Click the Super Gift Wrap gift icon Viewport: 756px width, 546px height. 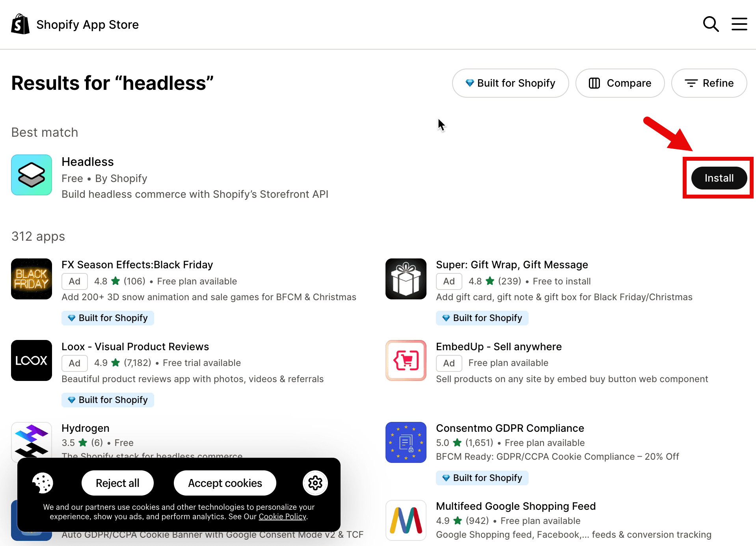(406, 279)
